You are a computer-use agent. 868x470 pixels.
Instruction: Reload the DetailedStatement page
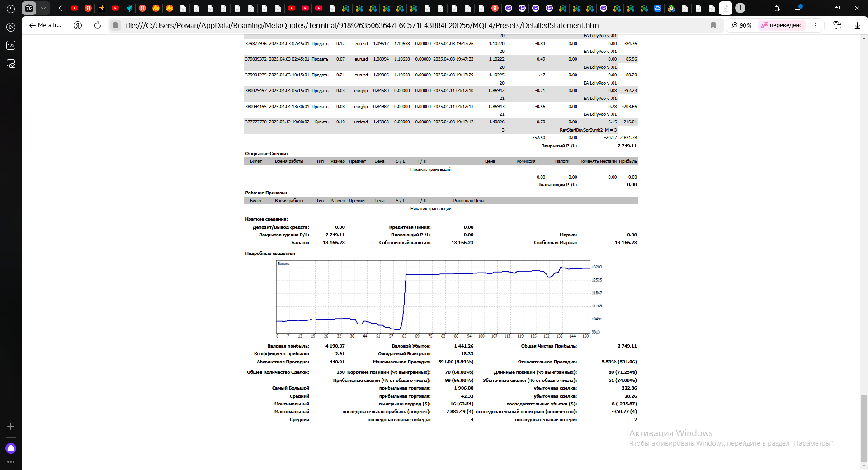click(97, 25)
